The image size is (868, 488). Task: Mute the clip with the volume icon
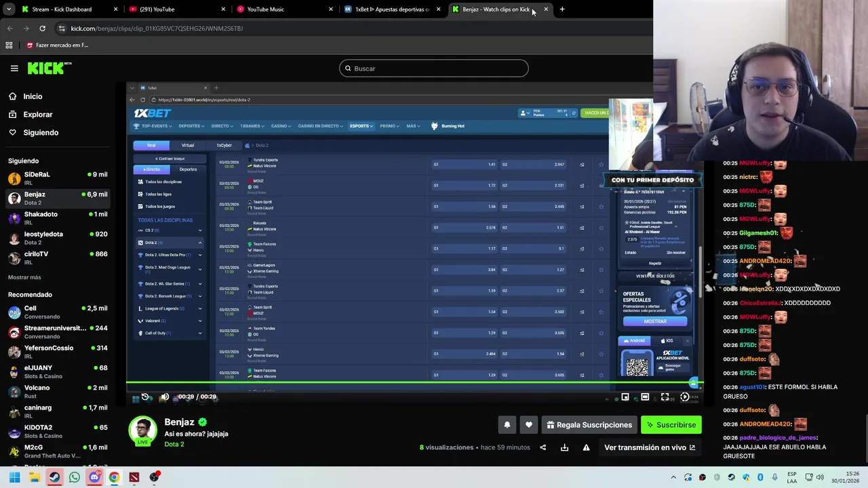pos(164,397)
